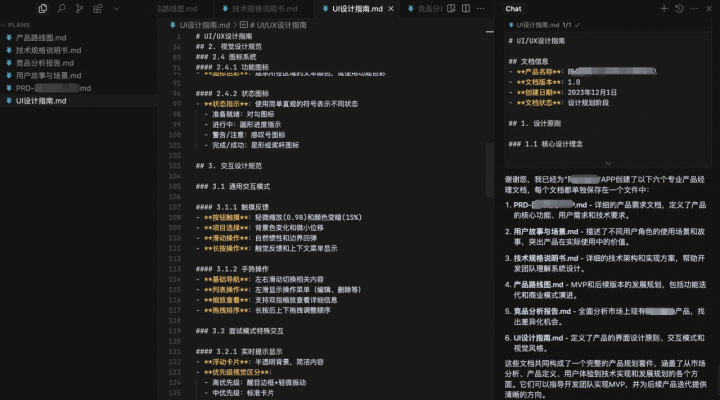
Task: Start a new chat with plus icon
Action: (x=664, y=8)
